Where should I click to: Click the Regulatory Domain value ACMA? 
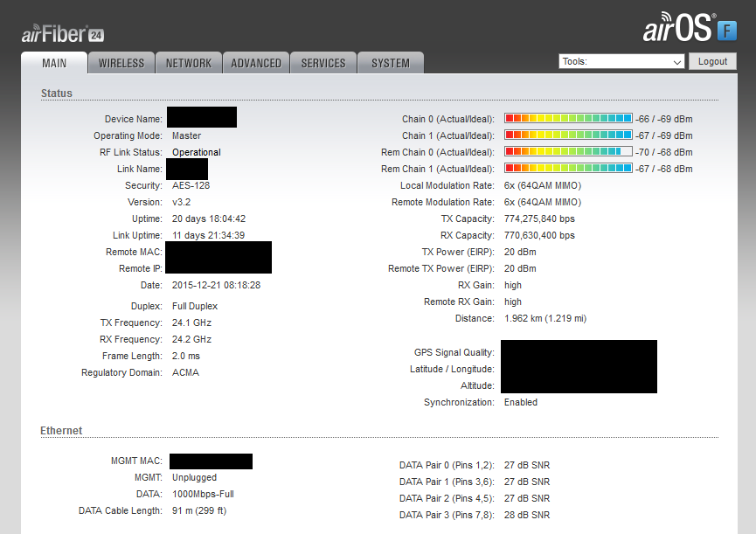185,373
